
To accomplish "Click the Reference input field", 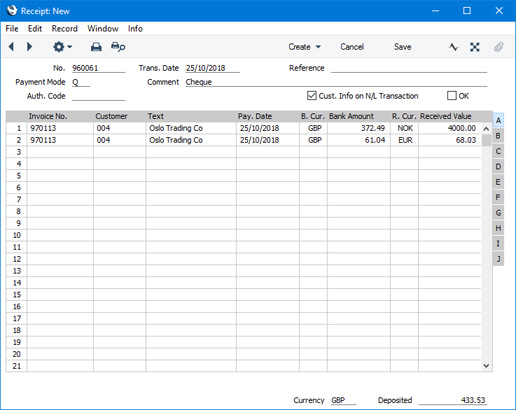I will click(409, 68).
